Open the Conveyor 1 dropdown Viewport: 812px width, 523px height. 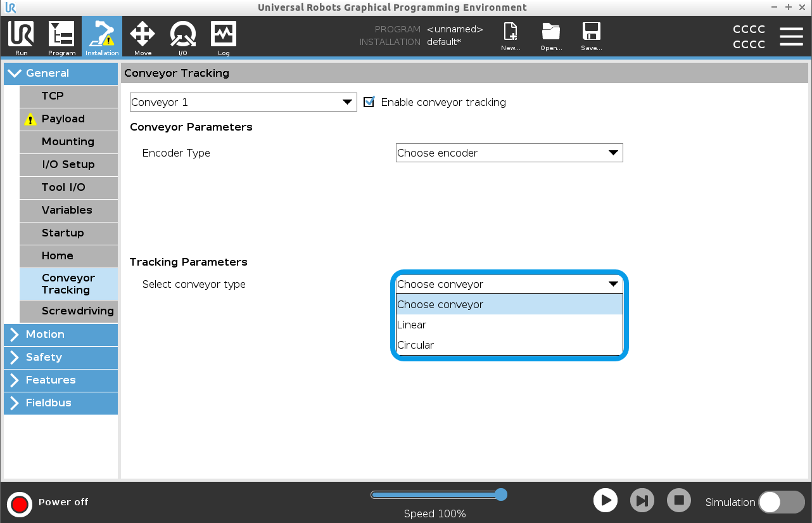[243, 102]
